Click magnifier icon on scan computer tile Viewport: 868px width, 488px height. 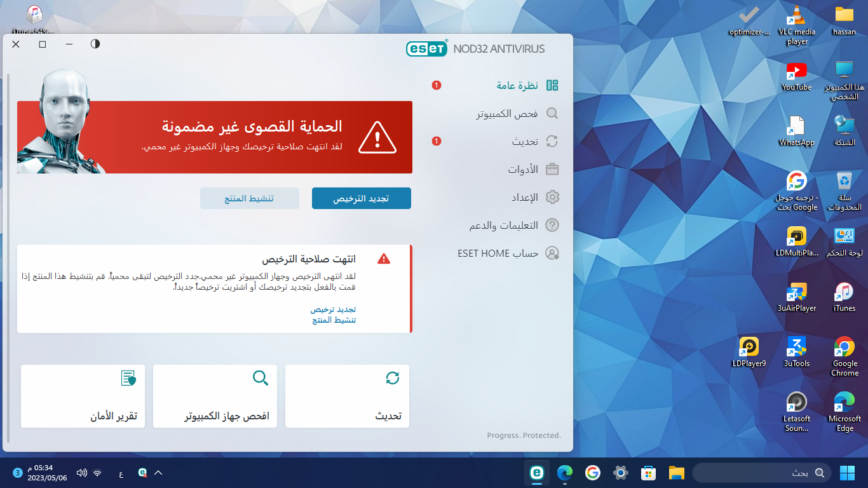[x=261, y=378]
